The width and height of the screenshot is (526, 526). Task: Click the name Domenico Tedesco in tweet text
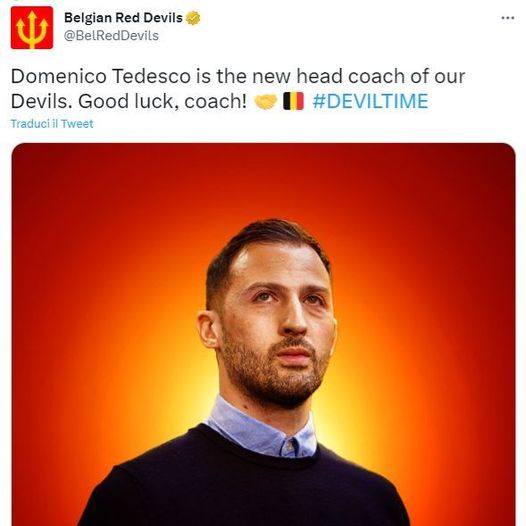101,76
